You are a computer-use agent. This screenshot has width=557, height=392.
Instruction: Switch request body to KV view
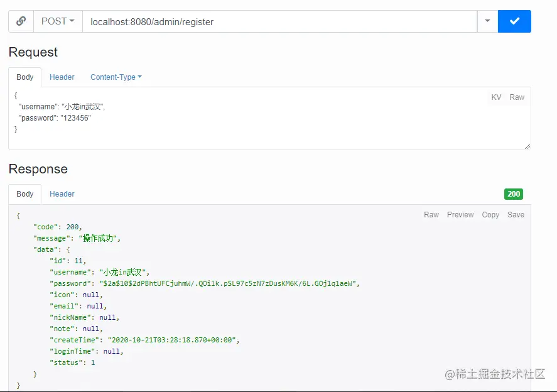coord(495,97)
